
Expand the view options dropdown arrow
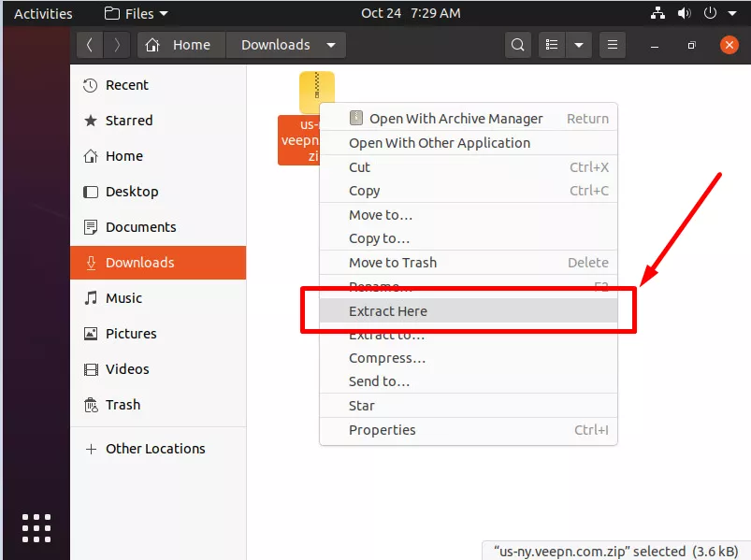coord(579,45)
